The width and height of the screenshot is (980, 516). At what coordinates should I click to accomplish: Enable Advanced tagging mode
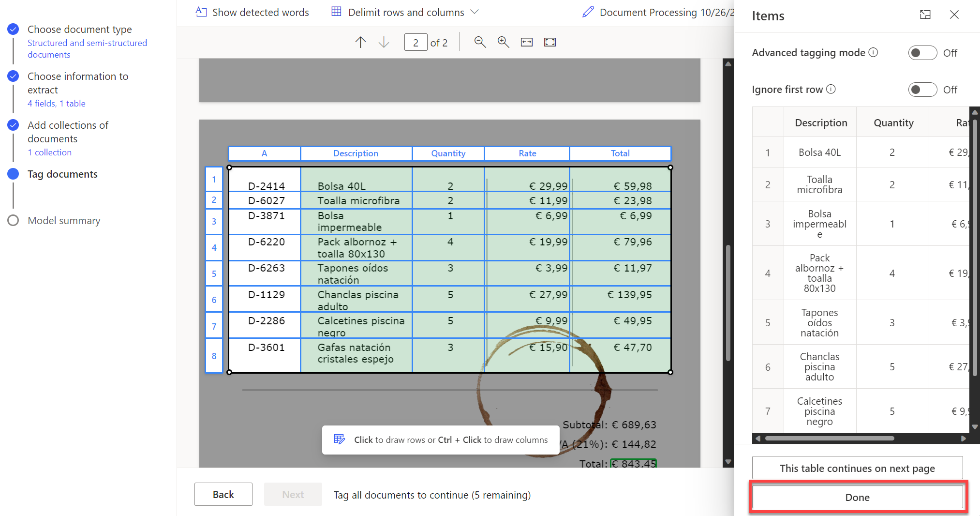922,53
